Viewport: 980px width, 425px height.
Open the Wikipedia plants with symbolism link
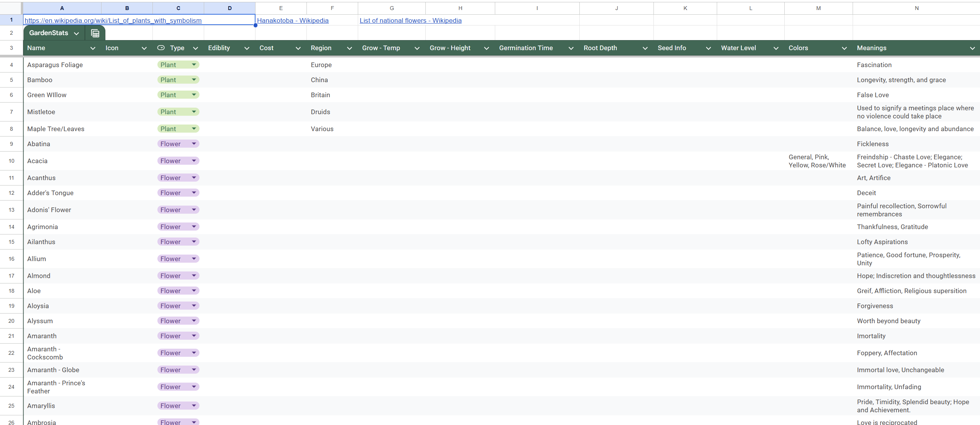[x=113, y=20]
